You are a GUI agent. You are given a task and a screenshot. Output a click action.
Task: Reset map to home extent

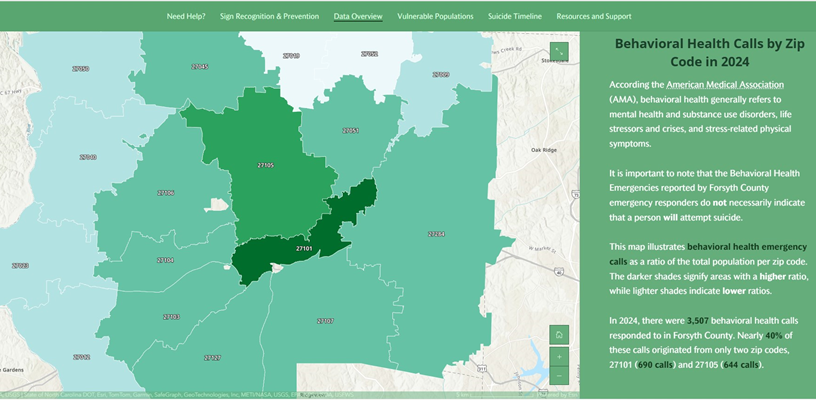[560, 334]
